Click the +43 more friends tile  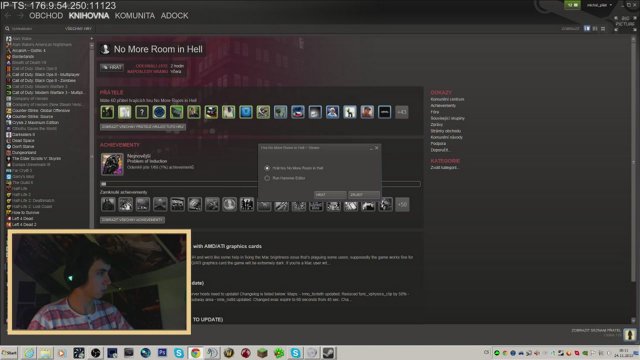(x=402, y=112)
